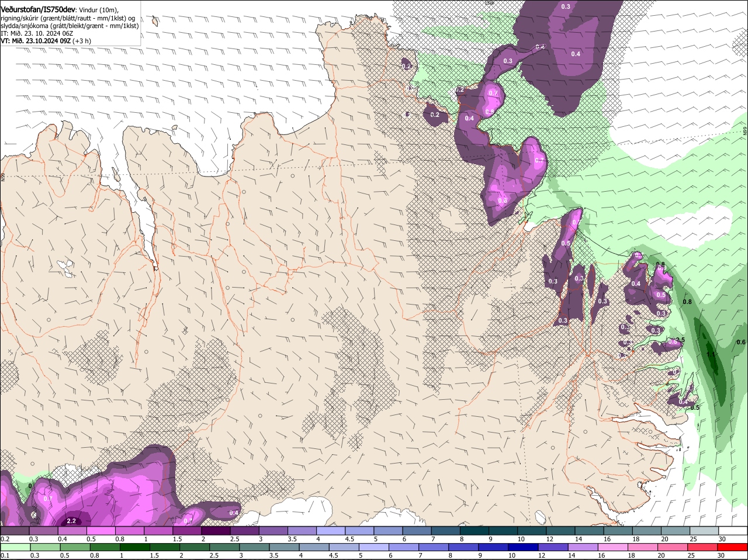Click the light blue swatch between 5 and 6 on lower scale
The height and width of the screenshot is (560, 748).
374,547
